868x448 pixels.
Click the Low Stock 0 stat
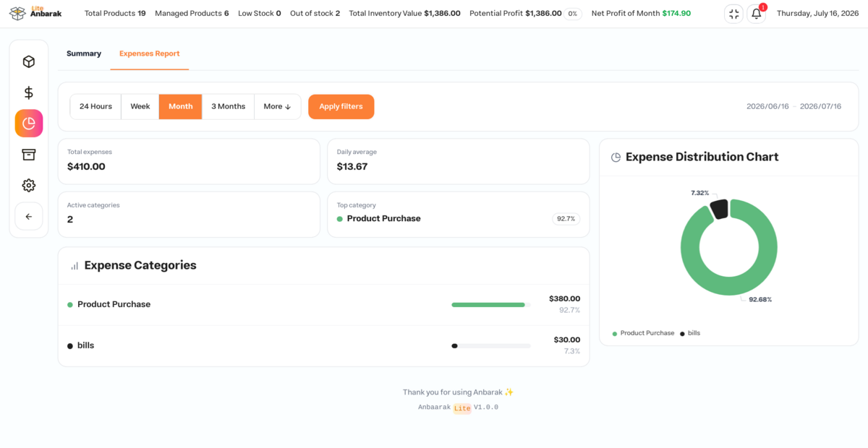point(260,14)
